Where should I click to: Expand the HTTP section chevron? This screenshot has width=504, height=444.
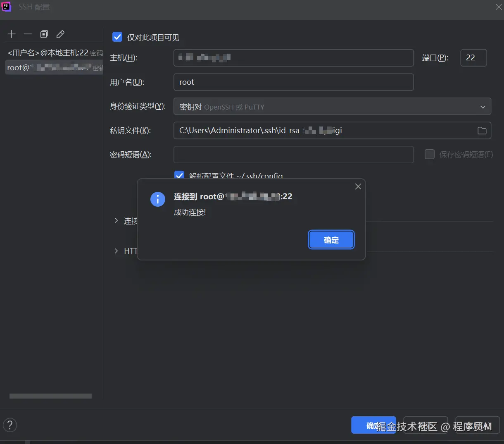116,251
